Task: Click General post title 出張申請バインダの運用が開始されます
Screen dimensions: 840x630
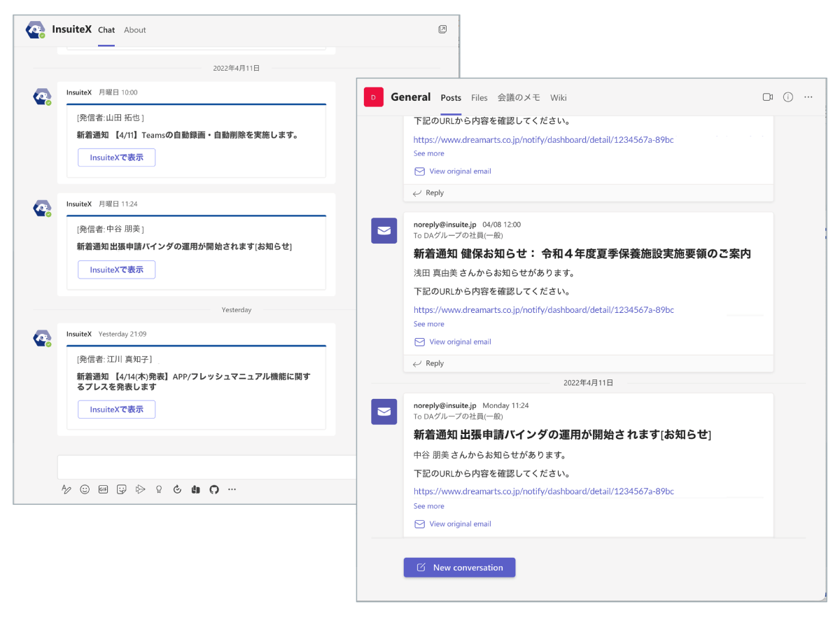Action: pos(562,435)
